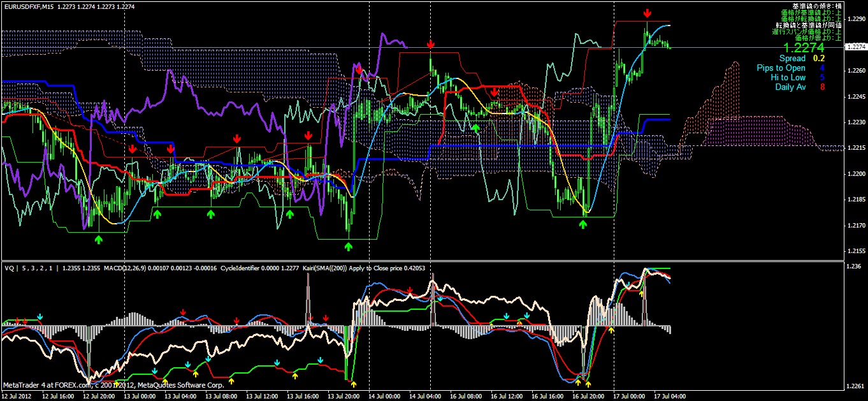Click the current price tag 1.2274 on the price axis
The image size is (868, 401).
[x=855, y=47]
